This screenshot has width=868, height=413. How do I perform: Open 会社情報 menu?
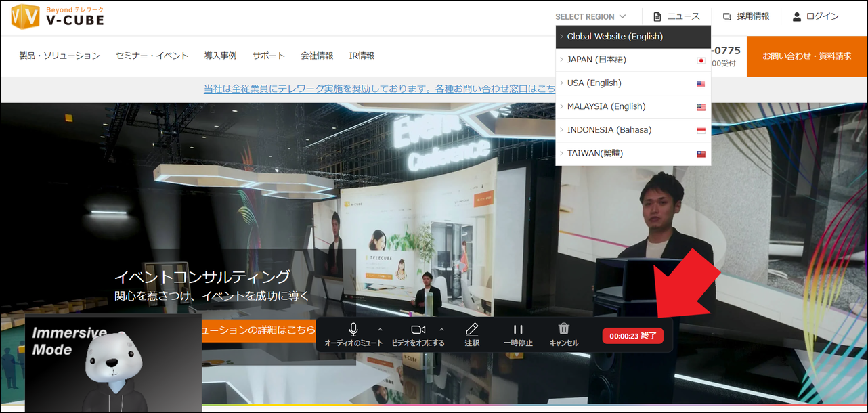[317, 56]
